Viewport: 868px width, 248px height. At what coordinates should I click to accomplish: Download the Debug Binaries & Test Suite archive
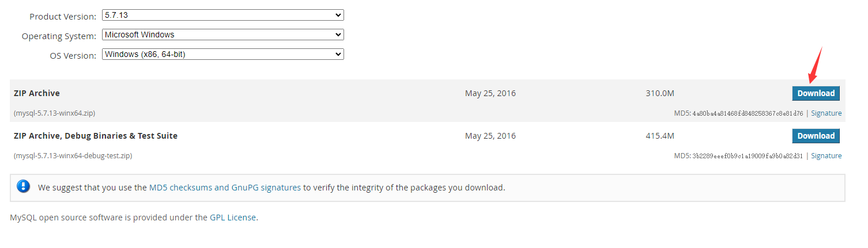pyautogui.click(x=816, y=136)
